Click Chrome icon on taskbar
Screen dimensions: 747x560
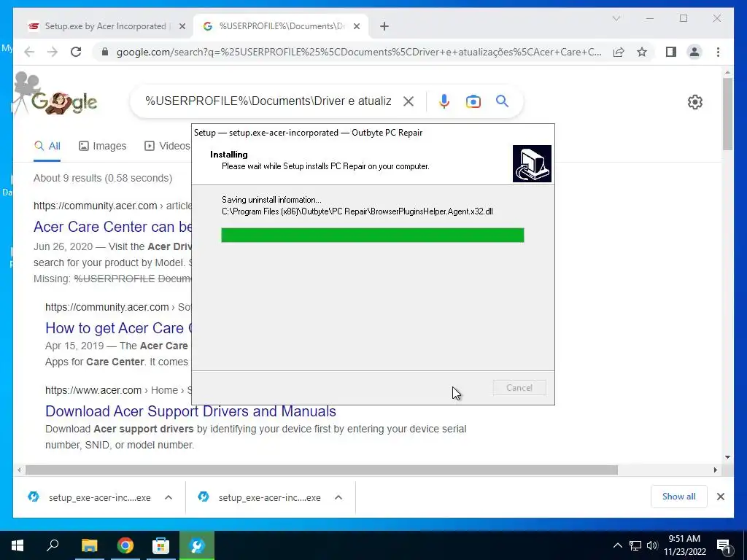coord(125,545)
